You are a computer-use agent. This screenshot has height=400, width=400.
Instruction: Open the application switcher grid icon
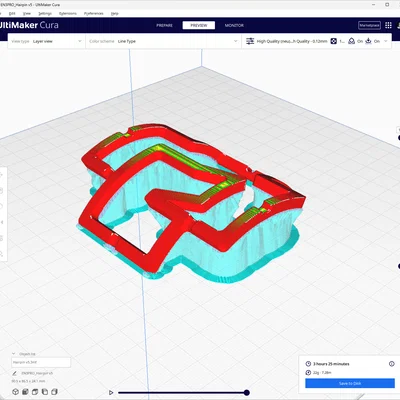click(x=388, y=25)
